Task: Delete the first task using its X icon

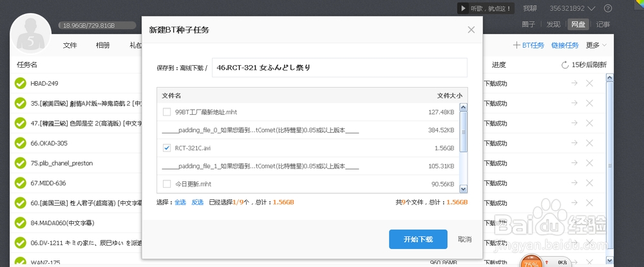Action: click(590, 84)
